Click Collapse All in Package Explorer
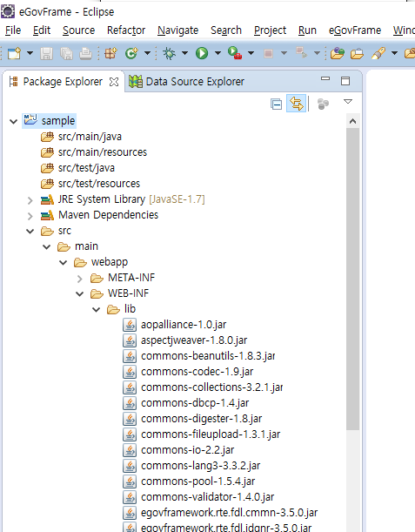This screenshot has width=415, height=532. coord(277,104)
